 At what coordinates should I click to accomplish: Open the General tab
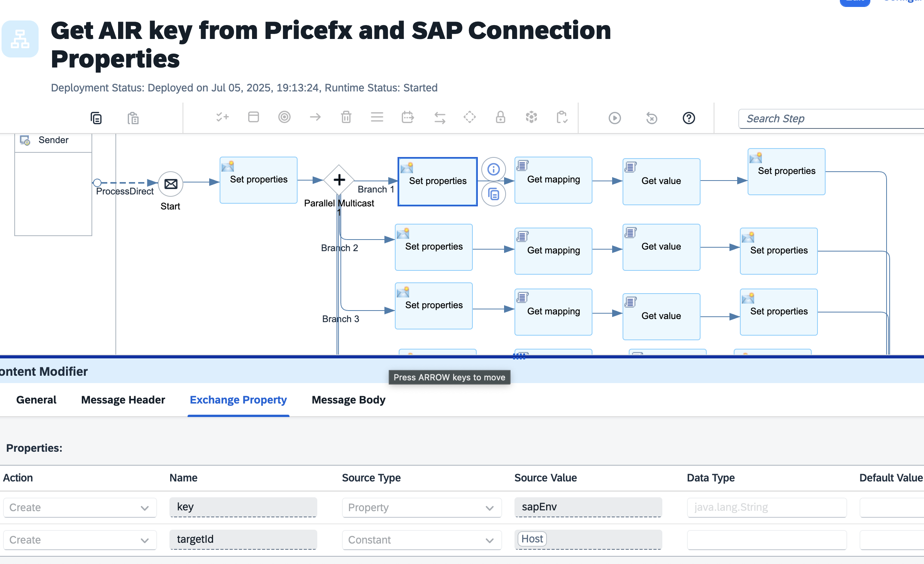click(36, 400)
